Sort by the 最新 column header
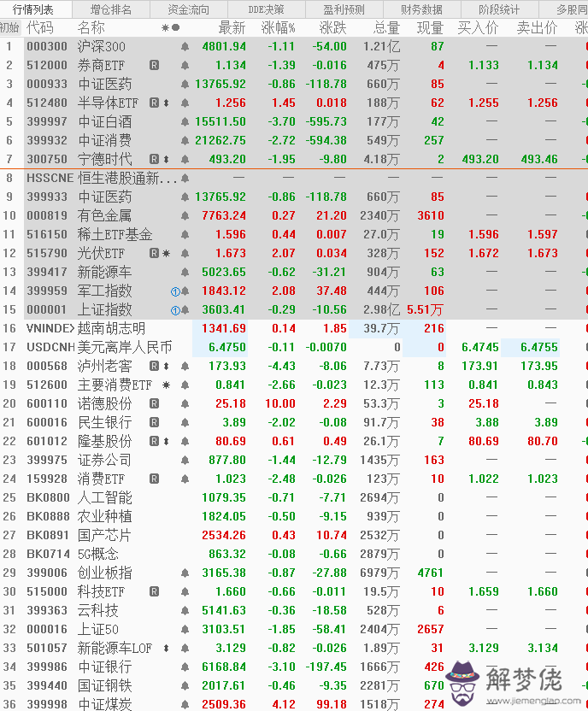 click(x=232, y=27)
